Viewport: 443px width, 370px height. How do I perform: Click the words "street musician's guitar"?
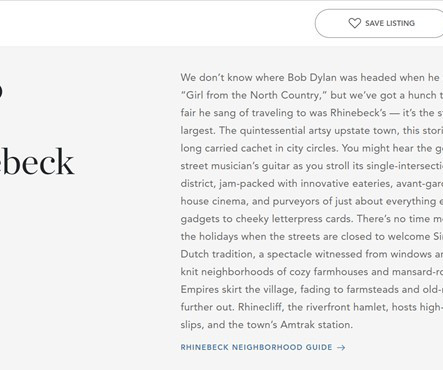click(235, 166)
